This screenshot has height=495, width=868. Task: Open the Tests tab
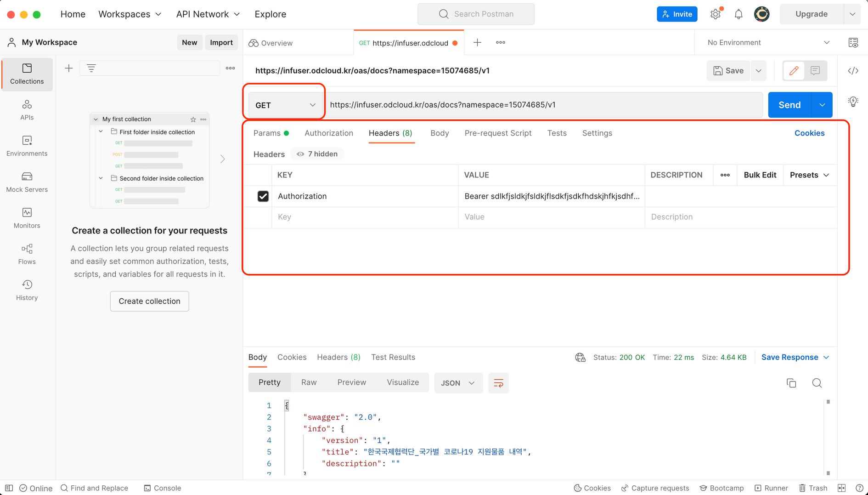[x=557, y=133]
